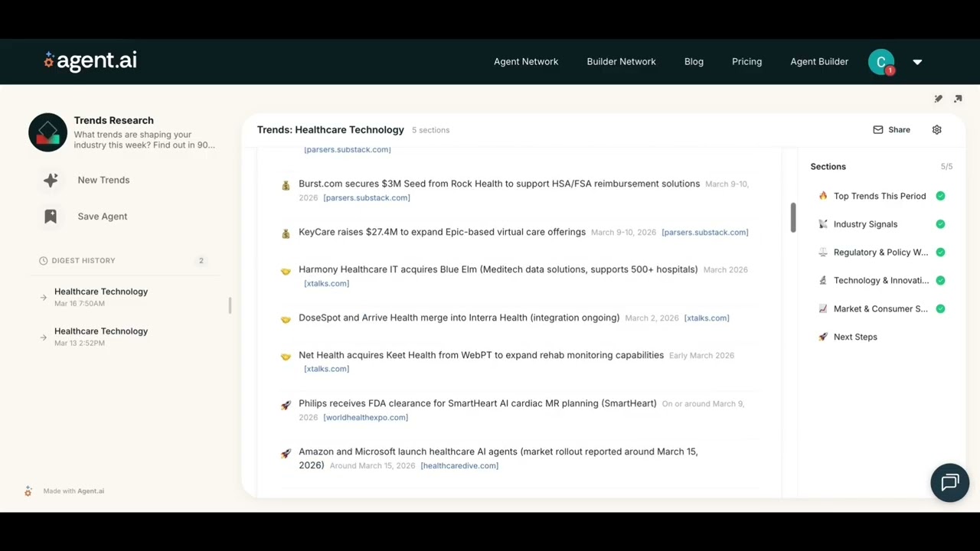Viewport: 980px width, 551px height.
Task: Click the report content scrollbar
Action: point(793,217)
